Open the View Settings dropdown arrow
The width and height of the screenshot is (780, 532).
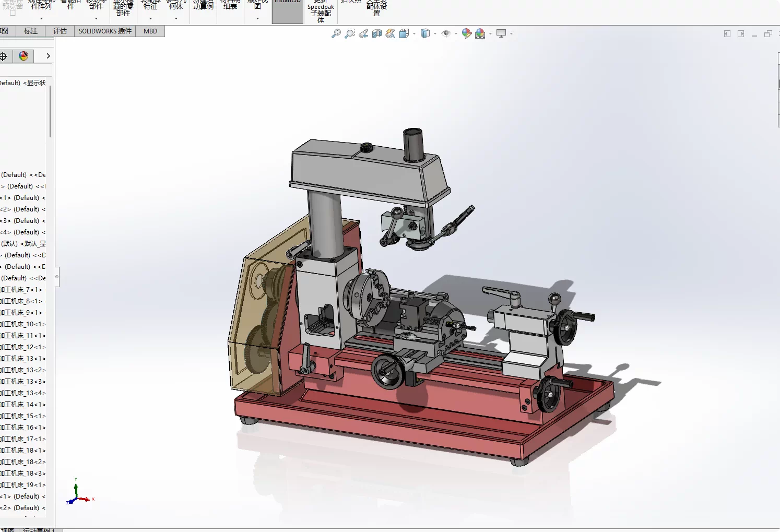(x=511, y=34)
